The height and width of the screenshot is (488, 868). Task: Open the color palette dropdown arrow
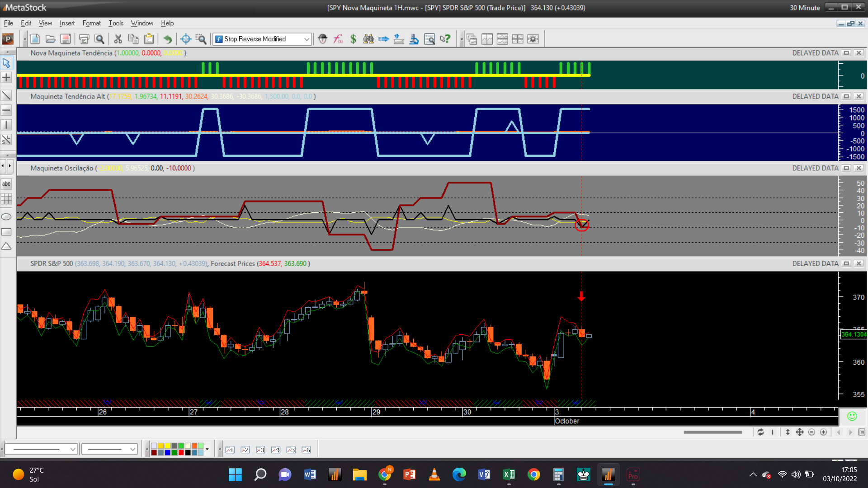[207, 449]
